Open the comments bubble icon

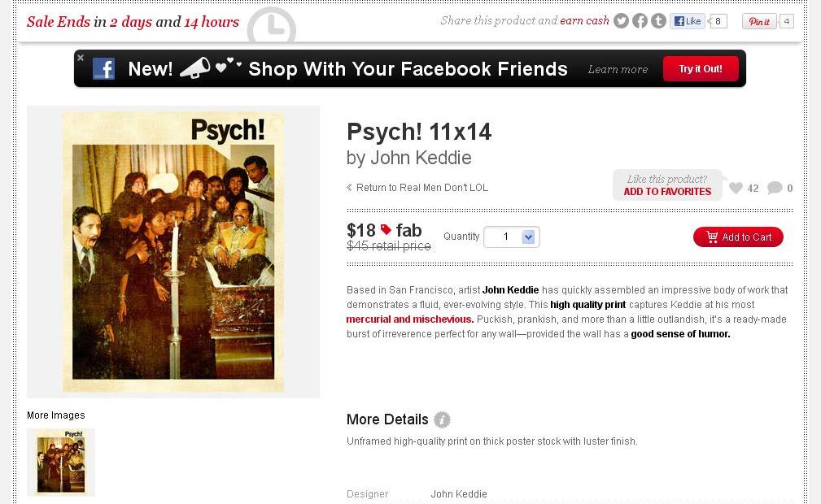(x=775, y=188)
